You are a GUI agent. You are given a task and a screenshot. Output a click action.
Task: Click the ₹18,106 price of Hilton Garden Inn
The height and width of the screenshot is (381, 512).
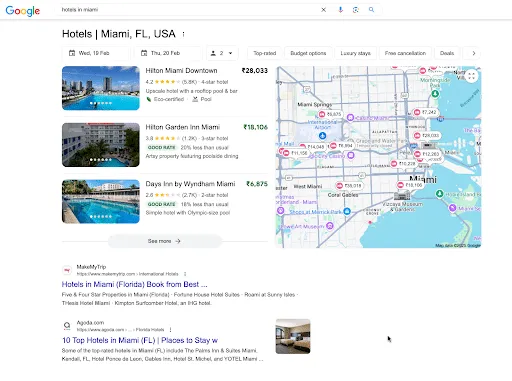[255, 127]
